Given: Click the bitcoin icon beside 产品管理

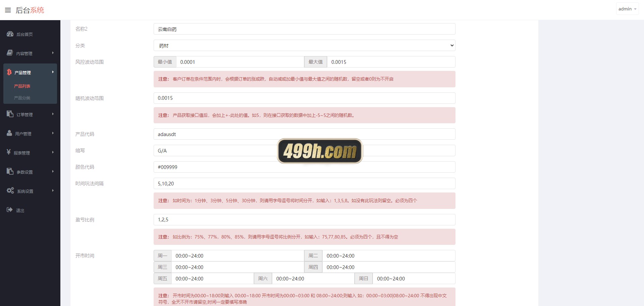Looking at the screenshot, I should pyautogui.click(x=9, y=72).
